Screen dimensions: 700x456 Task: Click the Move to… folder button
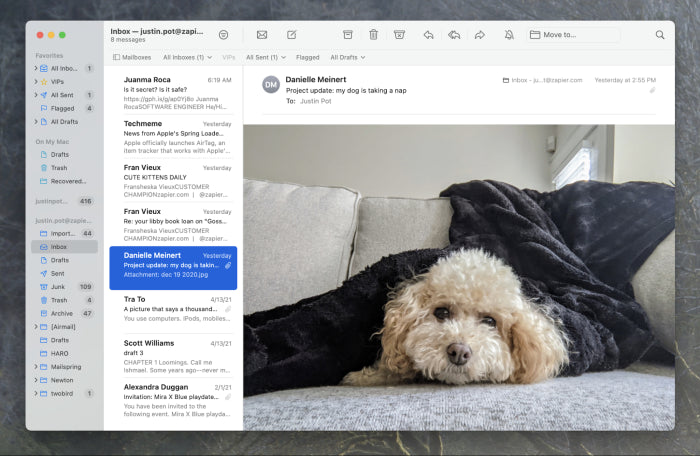click(574, 35)
